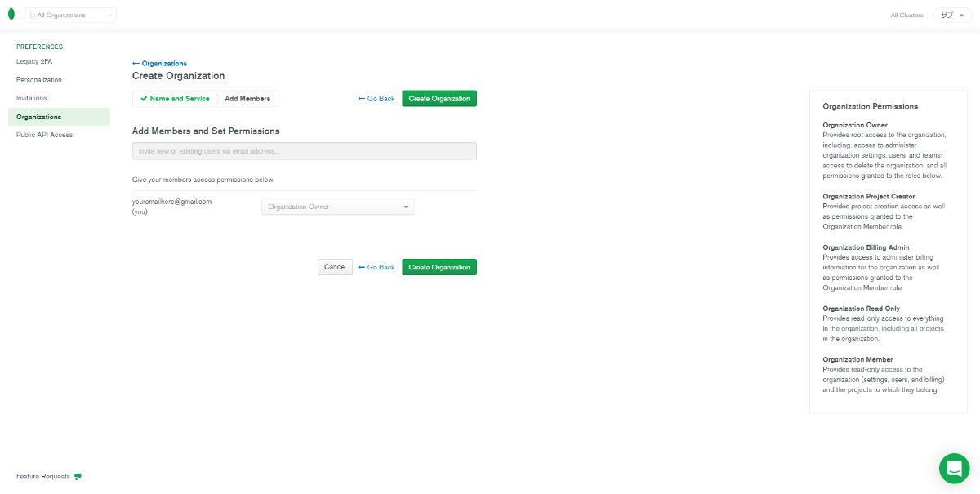
Task: Click the MongoDB leaf logo
Action: click(x=11, y=15)
